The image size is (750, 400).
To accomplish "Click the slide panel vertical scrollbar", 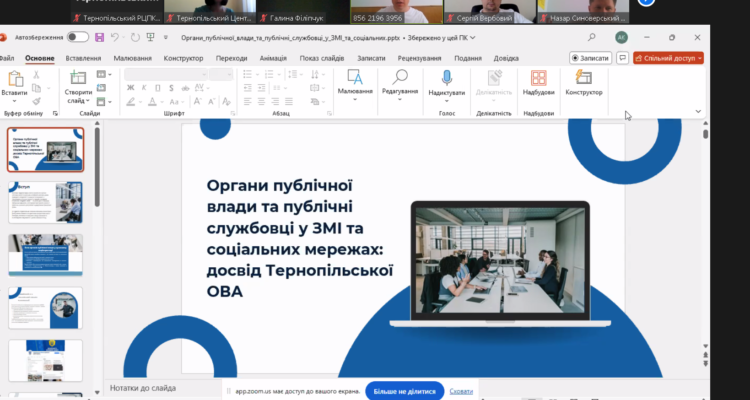I will tap(97, 167).
